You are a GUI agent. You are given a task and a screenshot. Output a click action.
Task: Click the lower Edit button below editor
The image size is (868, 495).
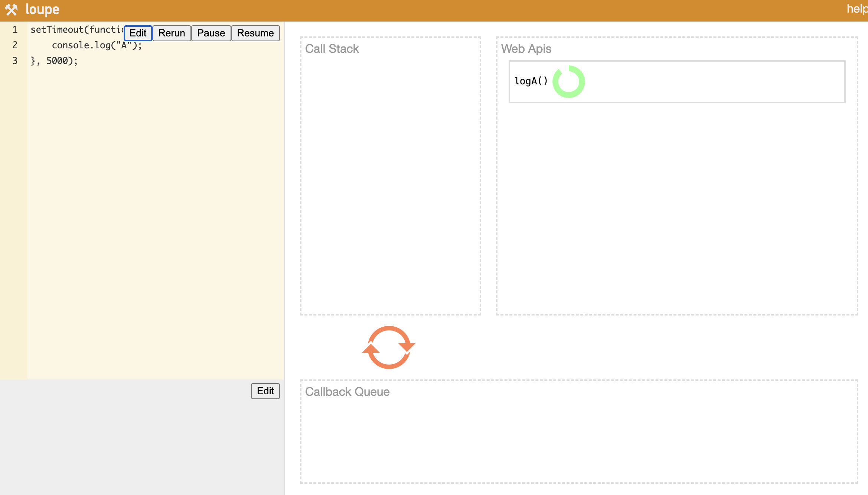pos(265,391)
